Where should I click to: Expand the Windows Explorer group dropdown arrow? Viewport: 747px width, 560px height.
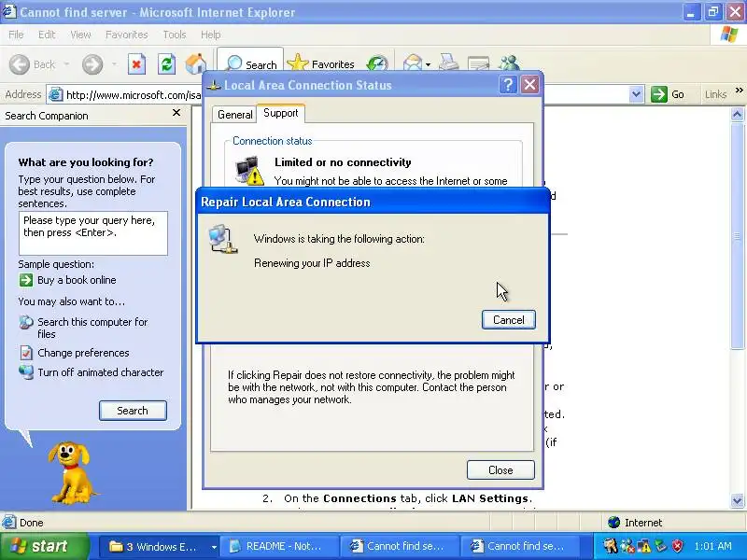click(x=214, y=547)
